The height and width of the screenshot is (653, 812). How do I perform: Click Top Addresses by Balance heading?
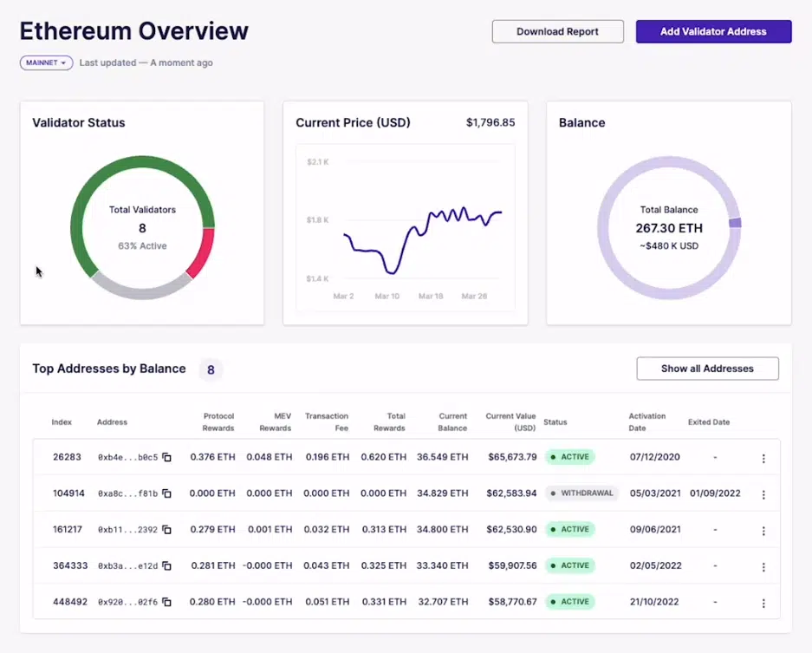[108, 369]
